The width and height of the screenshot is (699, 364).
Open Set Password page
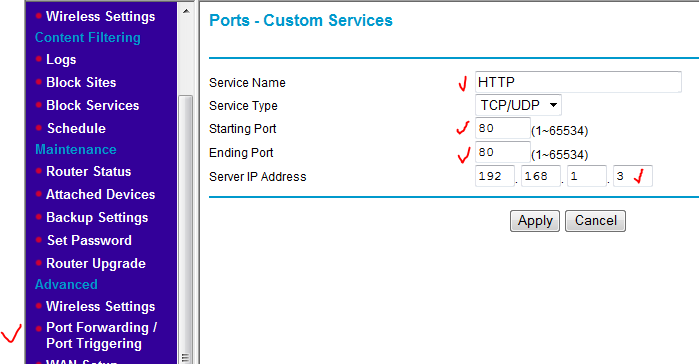click(x=90, y=241)
